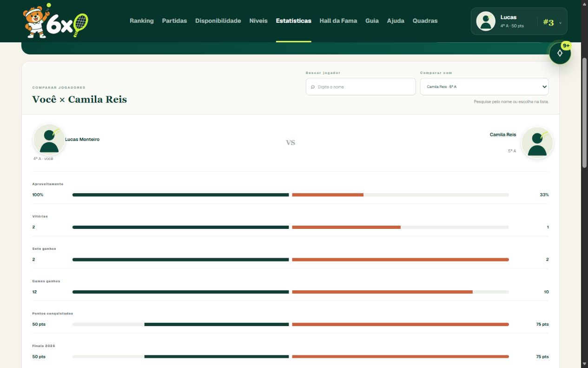Expand the Lucas #3 user menu chevron
Viewport: 588px width, 368px height.
click(560, 23)
